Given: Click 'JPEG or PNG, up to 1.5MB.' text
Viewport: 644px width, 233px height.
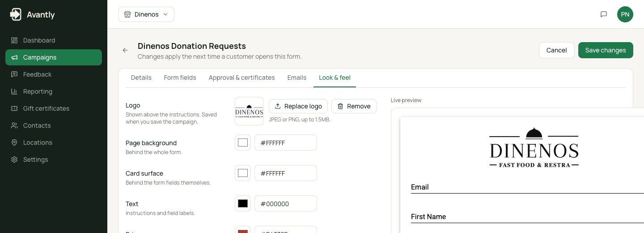Looking at the screenshot, I should point(300,120).
